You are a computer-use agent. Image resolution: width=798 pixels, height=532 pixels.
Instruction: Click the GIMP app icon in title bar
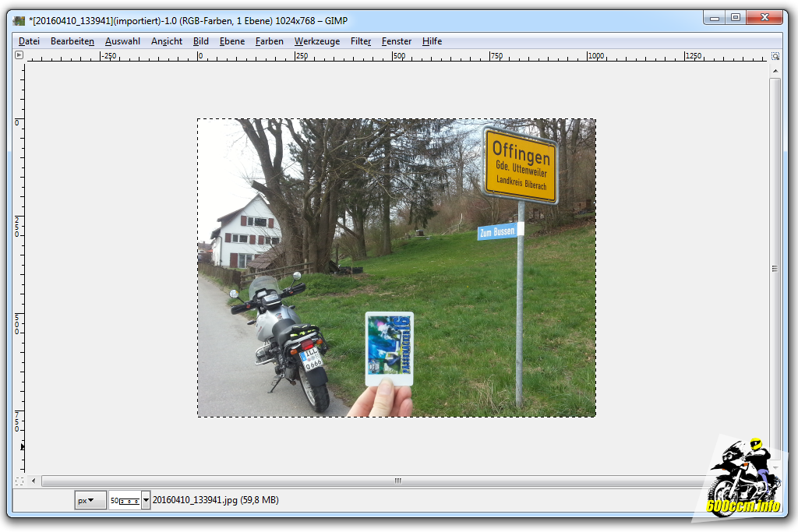(19, 21)
